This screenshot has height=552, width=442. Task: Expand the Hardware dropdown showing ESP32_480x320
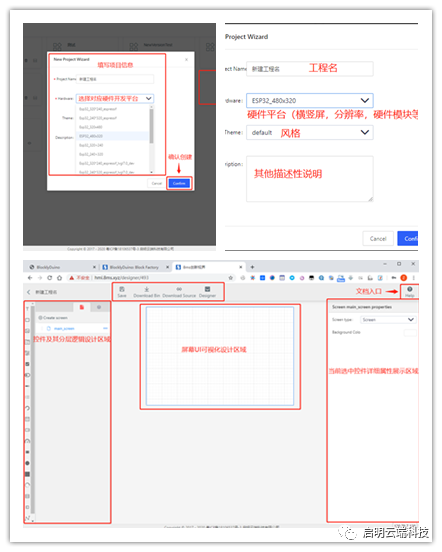tap(310, 100)
